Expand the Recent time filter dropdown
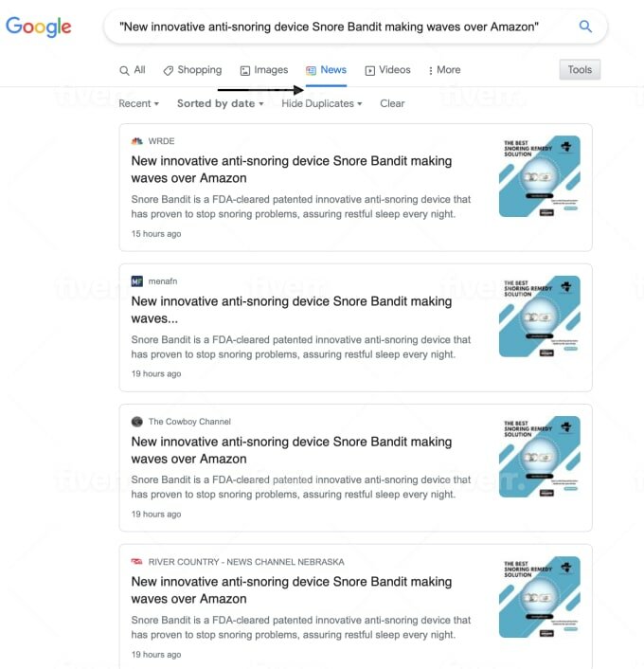The width and height of the screenshot is (644, 669). (x=138, y=103)
